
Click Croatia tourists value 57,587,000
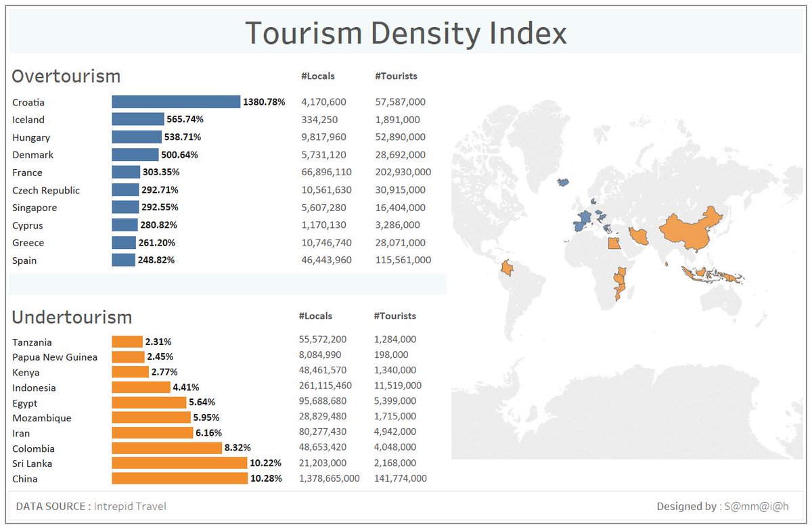pos(401,102)
